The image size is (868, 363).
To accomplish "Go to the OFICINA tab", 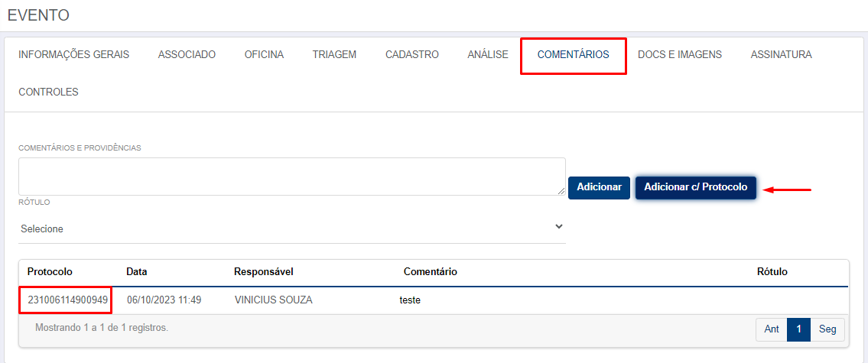I will pos(264,55).
